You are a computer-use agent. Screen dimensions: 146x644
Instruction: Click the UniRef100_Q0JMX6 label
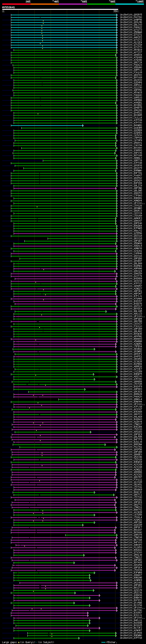pyautogui.click(x=131, y=633)
